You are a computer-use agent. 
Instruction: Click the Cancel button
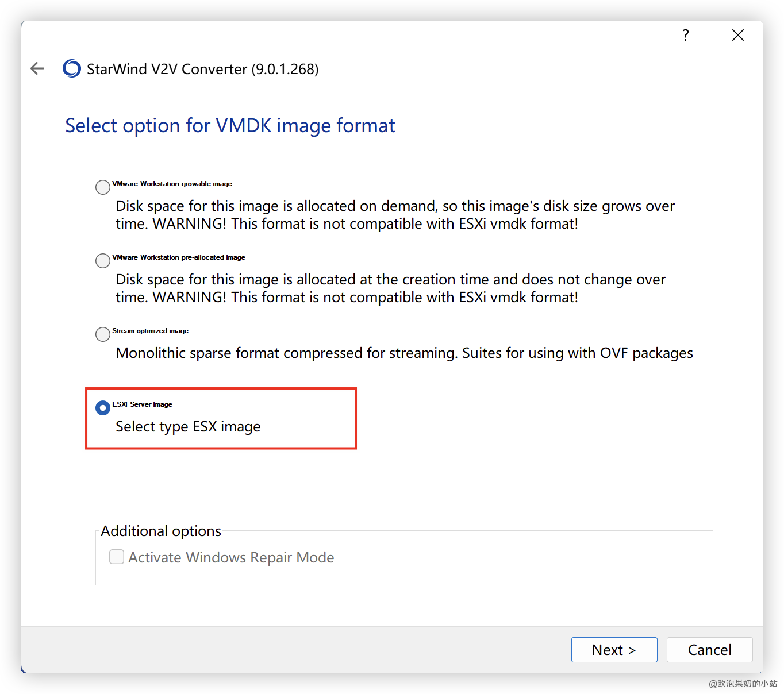709,650
